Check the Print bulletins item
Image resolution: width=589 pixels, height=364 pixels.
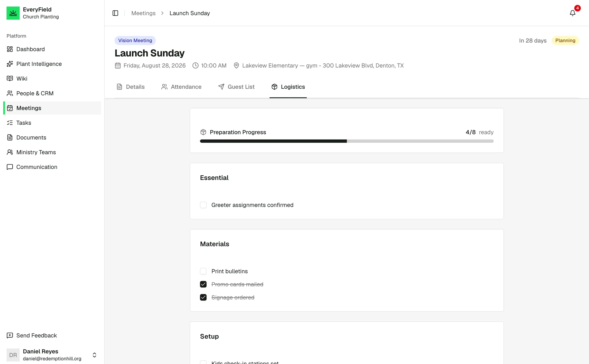(x=203, y=271)
